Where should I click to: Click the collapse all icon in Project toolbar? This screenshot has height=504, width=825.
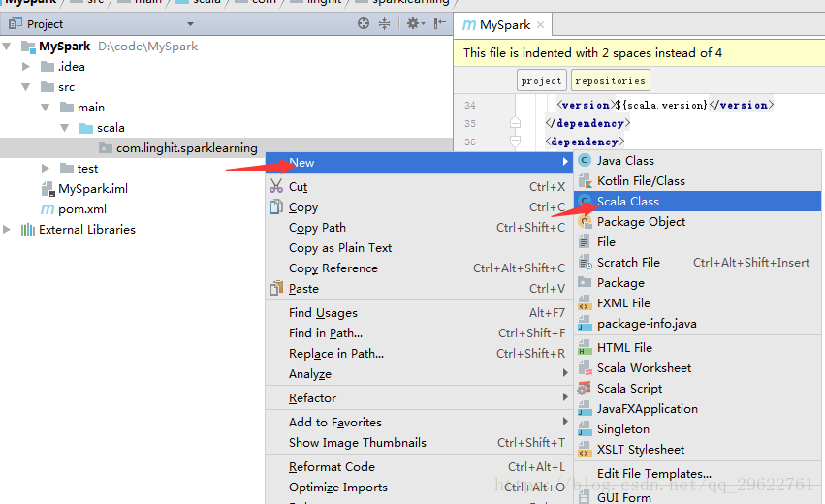pos(385,23)
